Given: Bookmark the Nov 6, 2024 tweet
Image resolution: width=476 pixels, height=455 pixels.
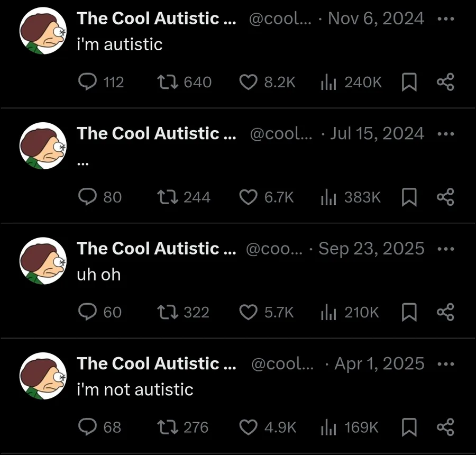Looking at the screenshot, I should tap(409, 82).
